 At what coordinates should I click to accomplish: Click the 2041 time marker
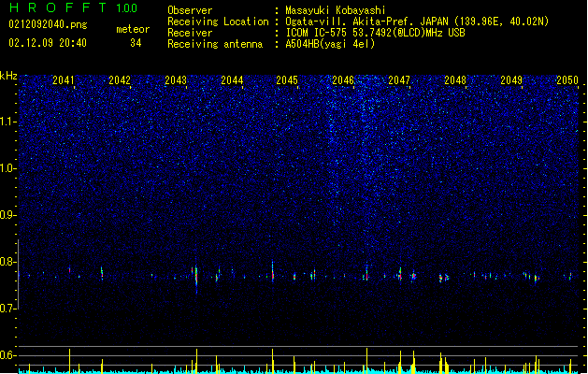click(x=64, y=80)
